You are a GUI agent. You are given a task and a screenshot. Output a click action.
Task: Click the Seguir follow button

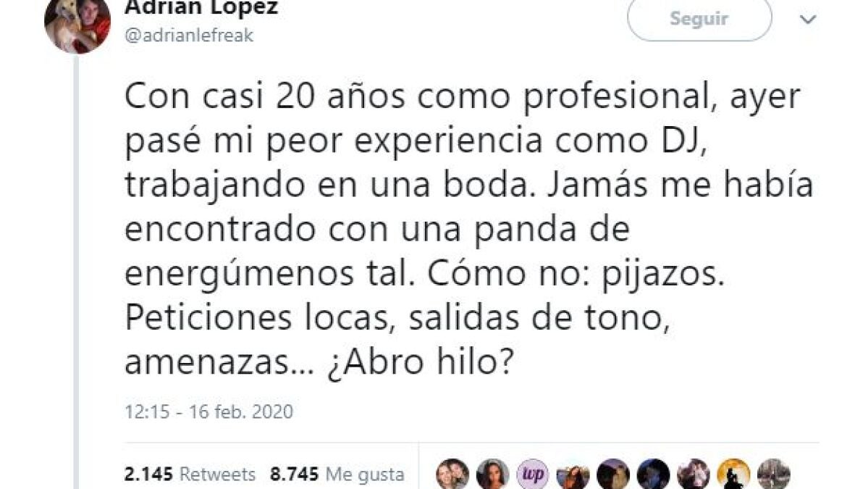[x=699, y=19]
